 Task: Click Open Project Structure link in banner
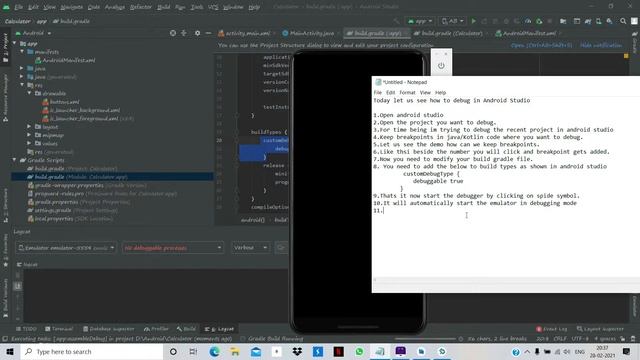pyautogui.click(x=541, y=45)
